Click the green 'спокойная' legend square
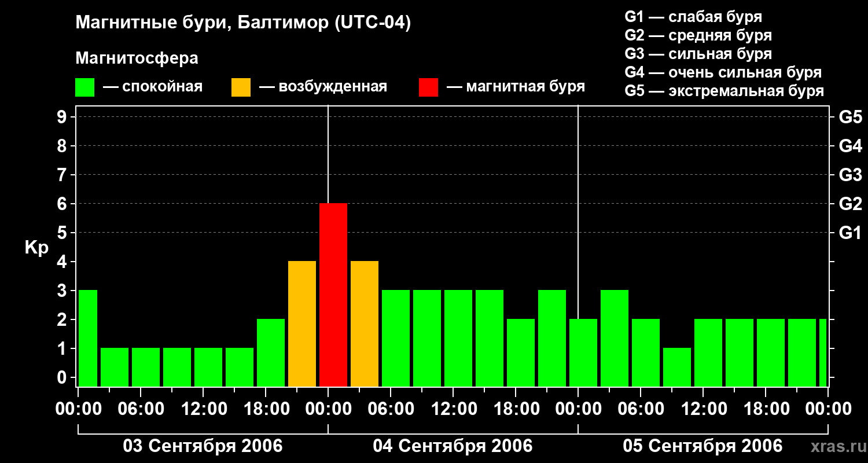 (85, 87)
